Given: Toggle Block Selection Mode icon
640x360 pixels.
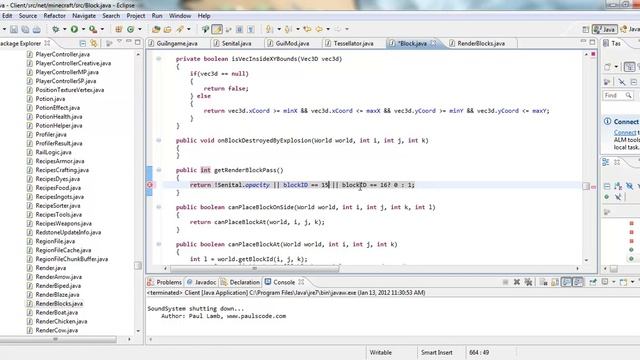Looking at the screenshot, I should (240, 29).
